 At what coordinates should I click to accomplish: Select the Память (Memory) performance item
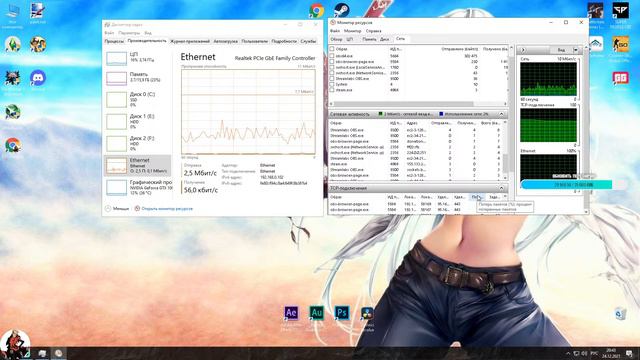pyautogui.click(x=138, y=78)
